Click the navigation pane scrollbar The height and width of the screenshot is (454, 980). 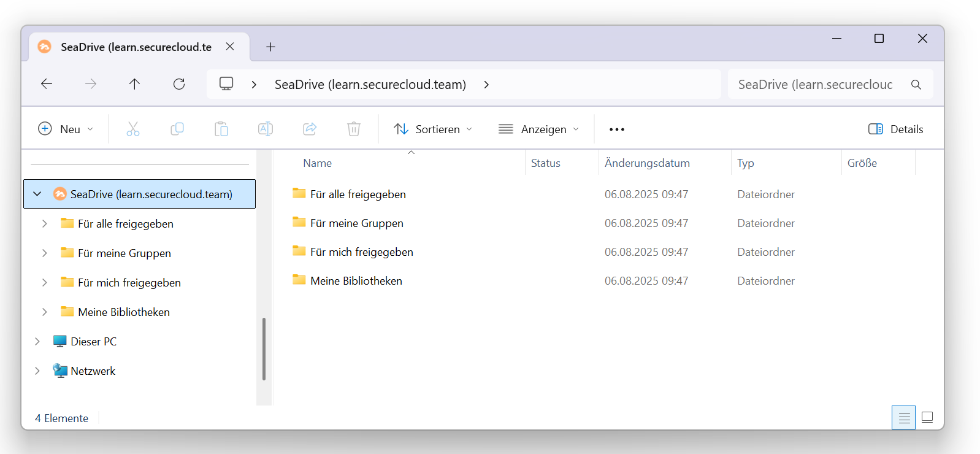[264, 348]
